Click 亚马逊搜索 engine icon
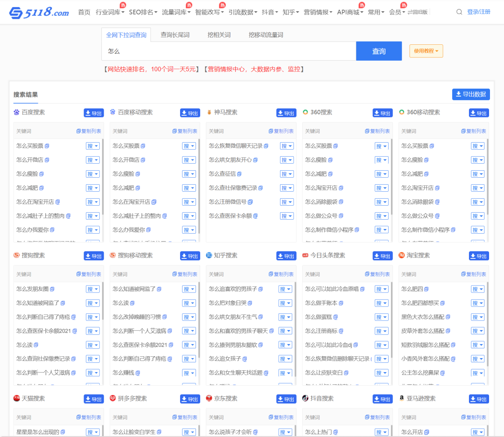The height and width of the screenshot is (437, 504). (401, 398)
